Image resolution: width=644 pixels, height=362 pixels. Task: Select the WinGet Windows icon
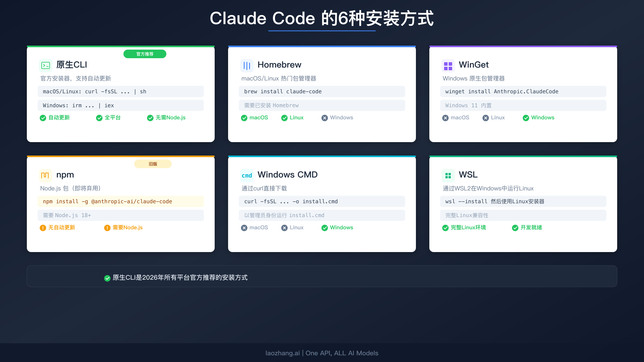448,65
